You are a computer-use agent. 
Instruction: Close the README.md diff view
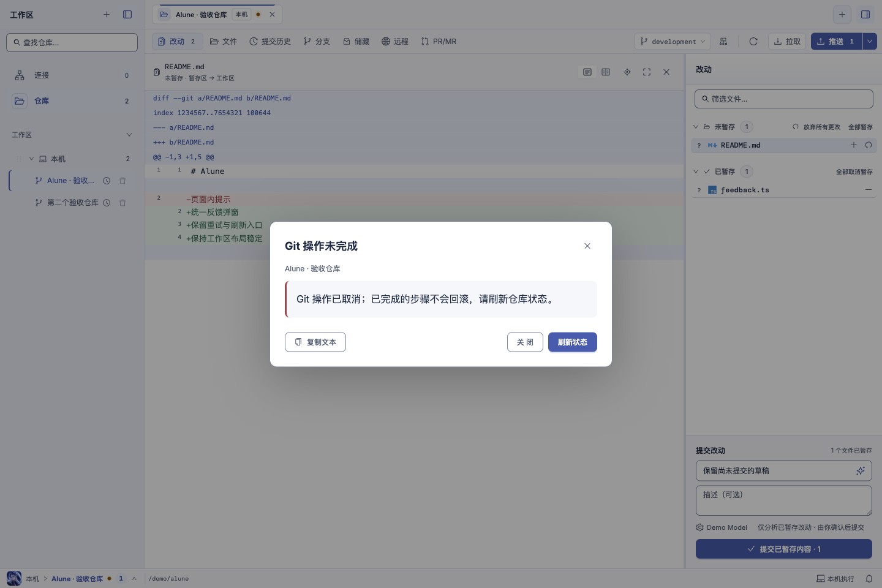(666, 72)
